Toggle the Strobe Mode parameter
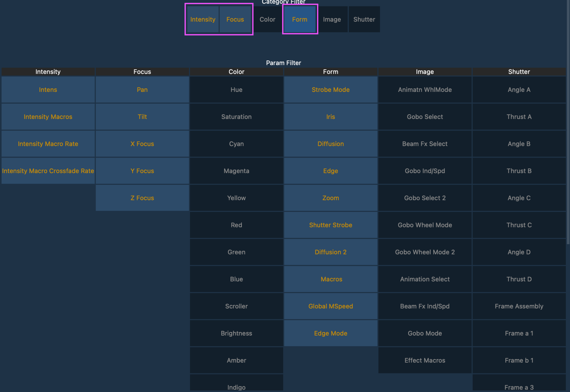The image size is (570, 392). point(330,90)
